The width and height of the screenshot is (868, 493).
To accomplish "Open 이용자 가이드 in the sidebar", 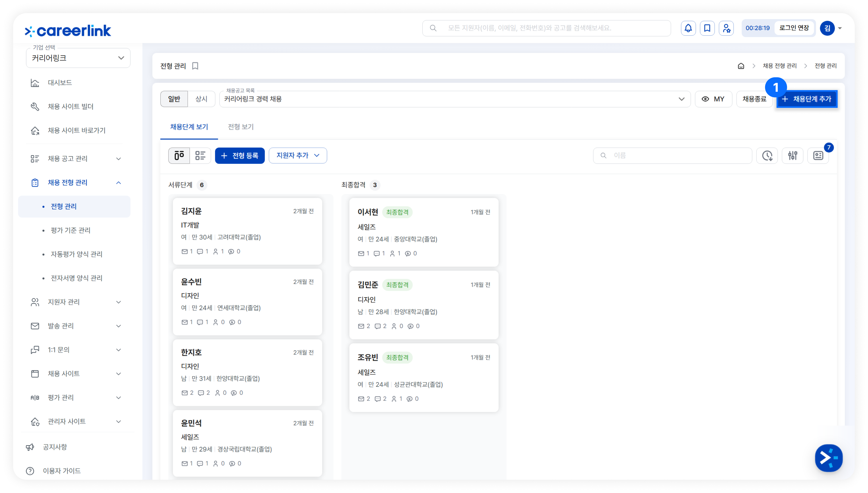I will 62,471.
